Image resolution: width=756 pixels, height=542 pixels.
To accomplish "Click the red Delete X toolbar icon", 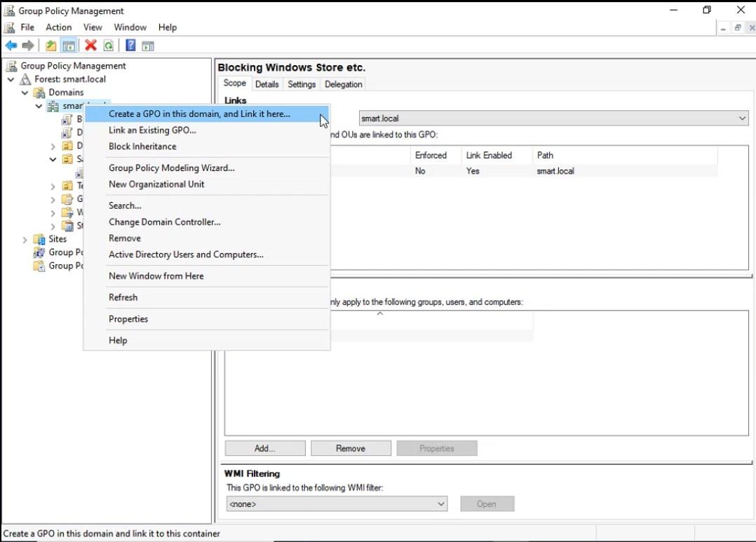I will 90,46.
